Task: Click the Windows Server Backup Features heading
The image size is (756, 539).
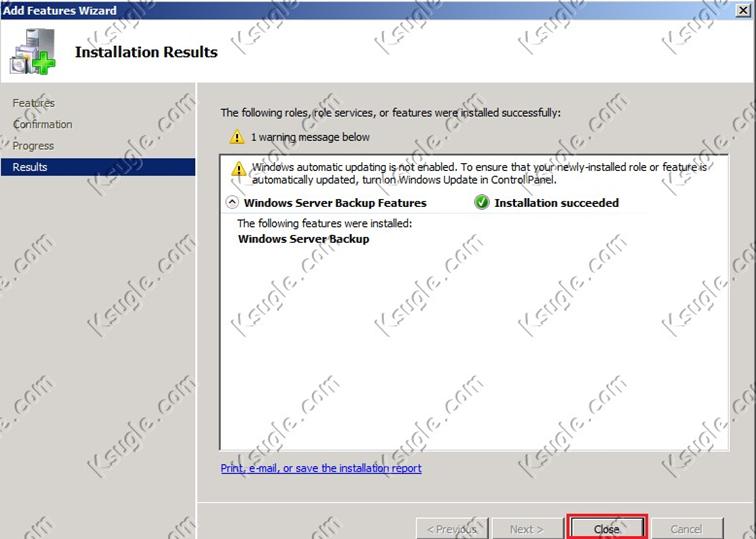Action: 335,203
